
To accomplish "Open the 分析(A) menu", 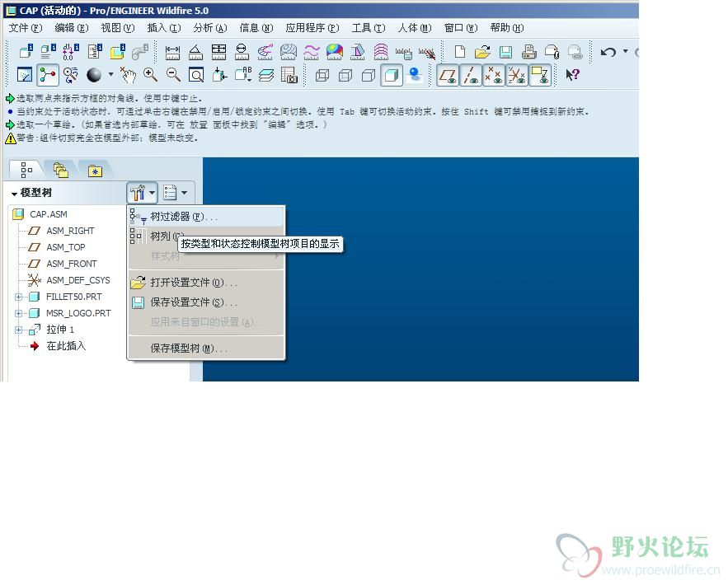I will click(210, 28).
